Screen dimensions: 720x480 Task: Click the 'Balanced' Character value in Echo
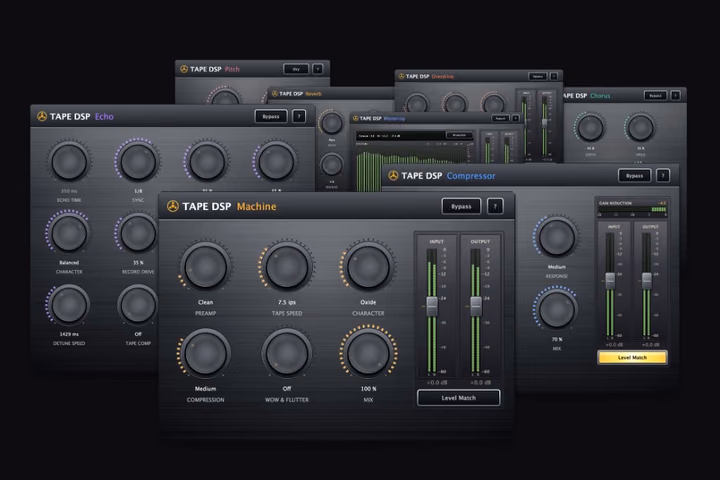pos(69,263)
